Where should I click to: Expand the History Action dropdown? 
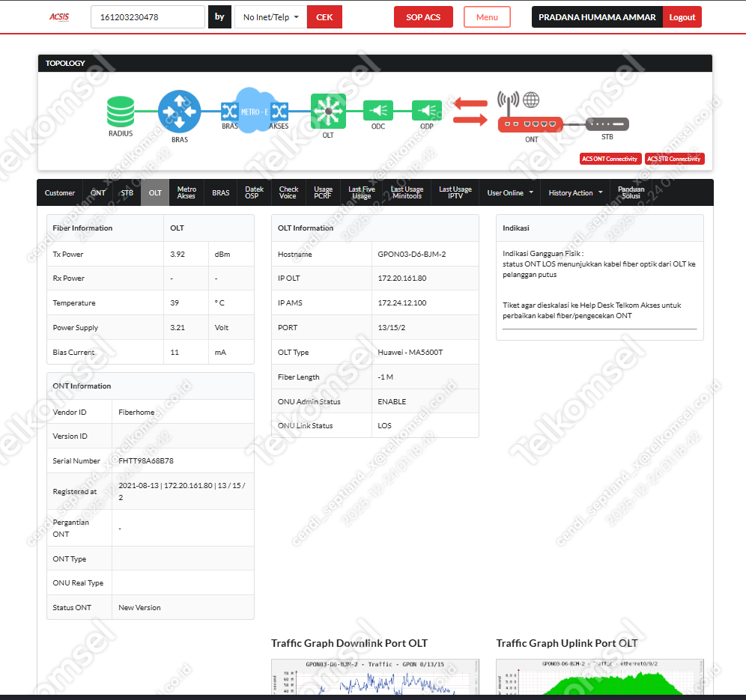576,192
